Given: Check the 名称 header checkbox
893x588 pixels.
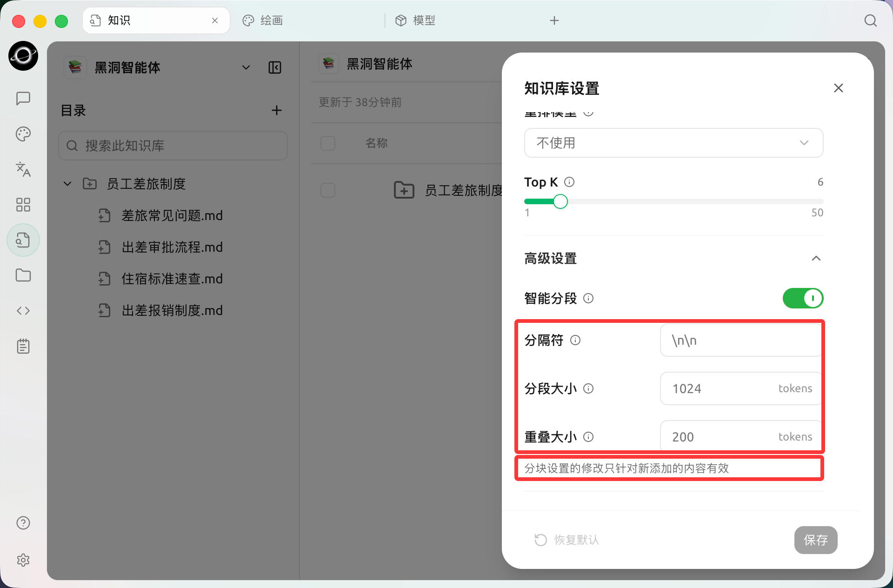Looking at the screenshot, I should tap(328, 143).
